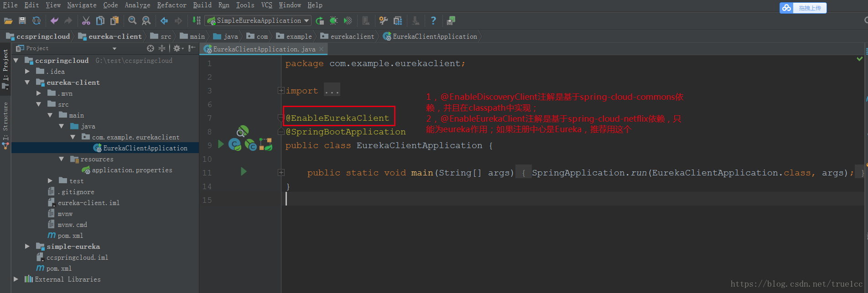Toggle the Project tool window side tab
Screen dimensions: 868x293
tap(5, 68)
